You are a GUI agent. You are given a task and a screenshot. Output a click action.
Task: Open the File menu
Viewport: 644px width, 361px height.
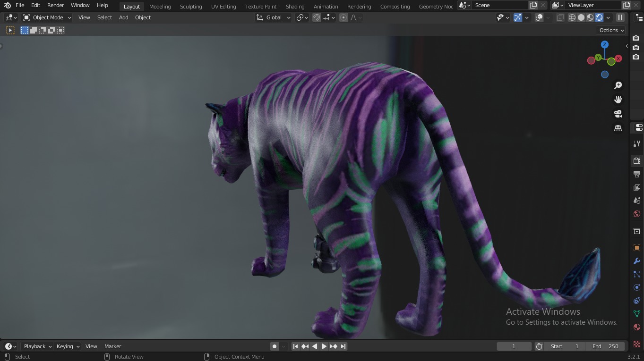[20, 5]
